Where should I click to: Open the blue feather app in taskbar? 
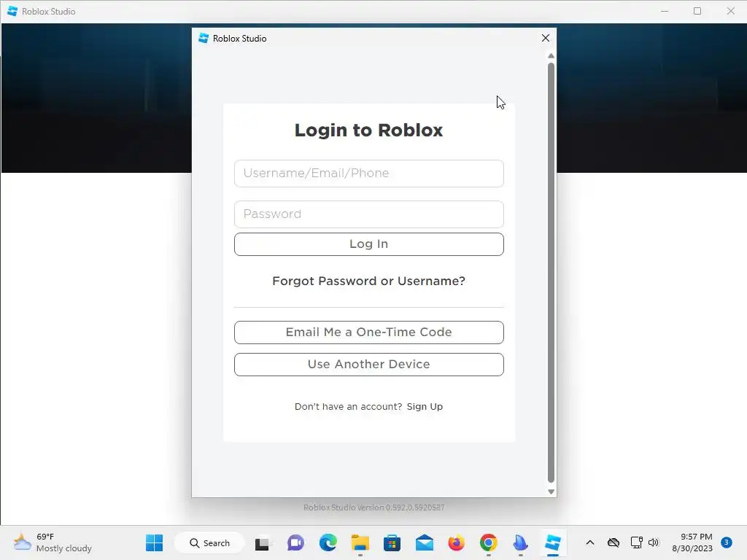pyautogui.click(x=520, y=542)
